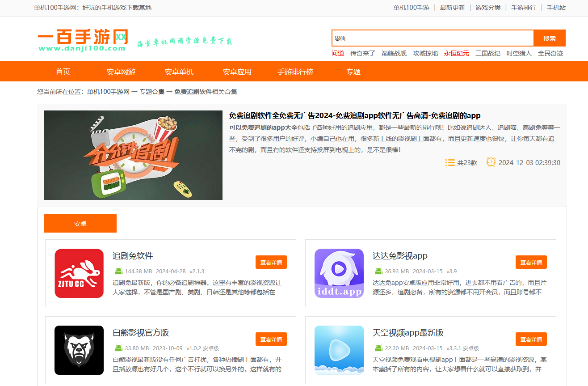Open 专题 in the navigation bar

[x=353, y=72]
